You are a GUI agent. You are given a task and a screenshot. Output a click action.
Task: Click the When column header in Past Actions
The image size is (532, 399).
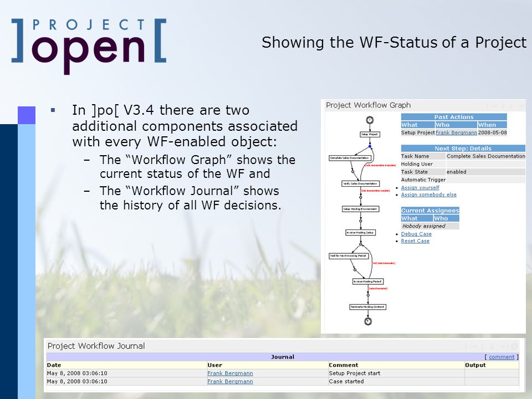tap(492, 125)
